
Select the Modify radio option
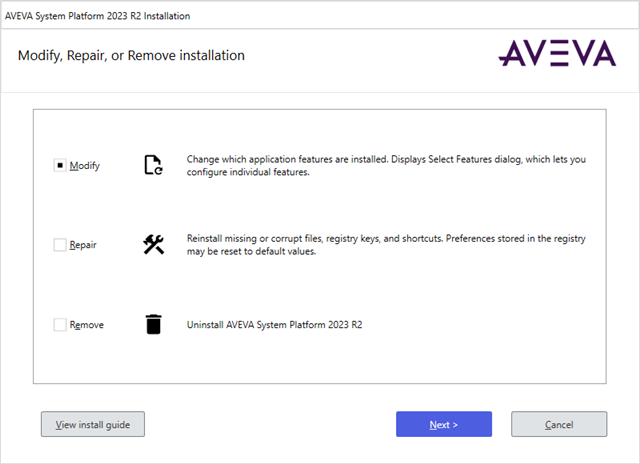click(60, 165)
